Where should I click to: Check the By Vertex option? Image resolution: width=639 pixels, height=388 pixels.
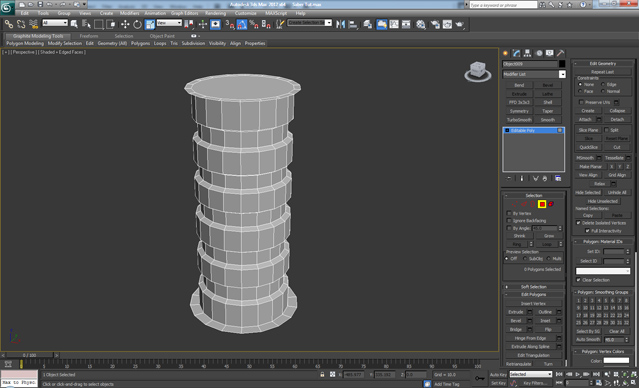509,213
